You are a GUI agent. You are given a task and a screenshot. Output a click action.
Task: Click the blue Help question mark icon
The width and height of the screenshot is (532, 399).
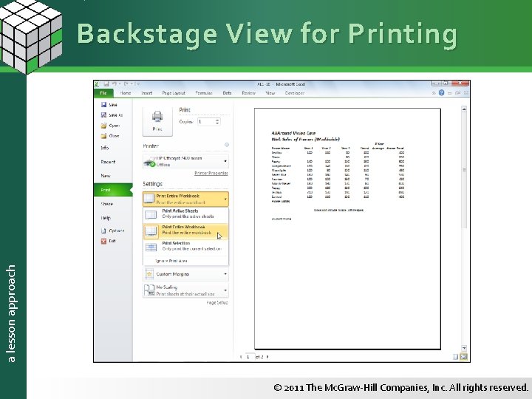pos(441,92)
